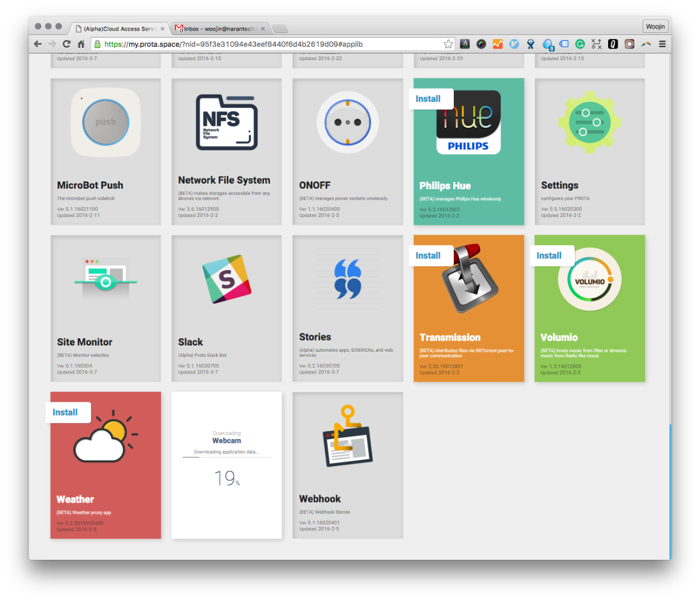Open the Network File System NFS icon
This screenshot has width=700, height=601.
point(227,122)
